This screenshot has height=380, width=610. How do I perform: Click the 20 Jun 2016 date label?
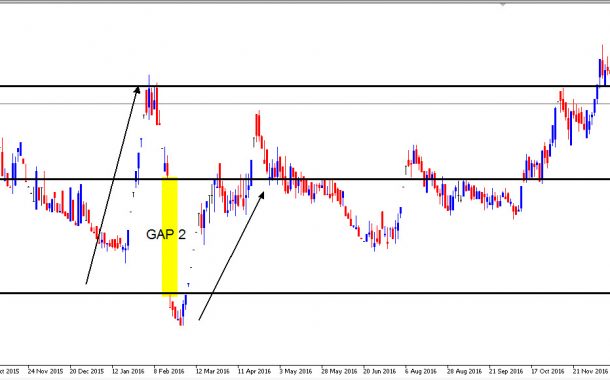(379, 371)
